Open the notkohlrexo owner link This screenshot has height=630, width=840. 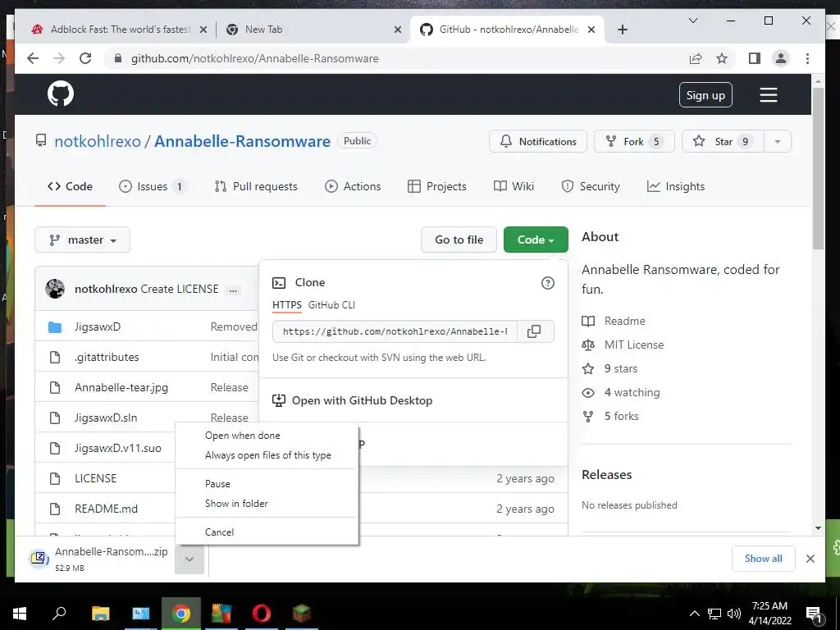(x=98, y=141)
